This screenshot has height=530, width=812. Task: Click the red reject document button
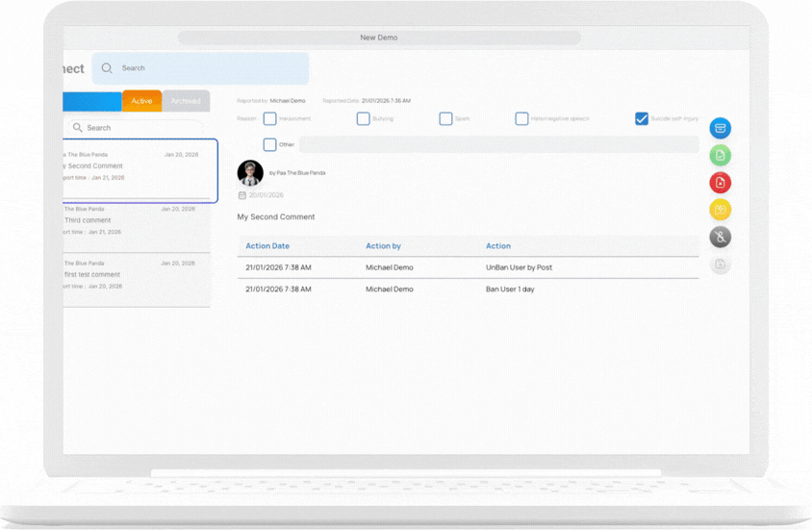tap(720, 182)
